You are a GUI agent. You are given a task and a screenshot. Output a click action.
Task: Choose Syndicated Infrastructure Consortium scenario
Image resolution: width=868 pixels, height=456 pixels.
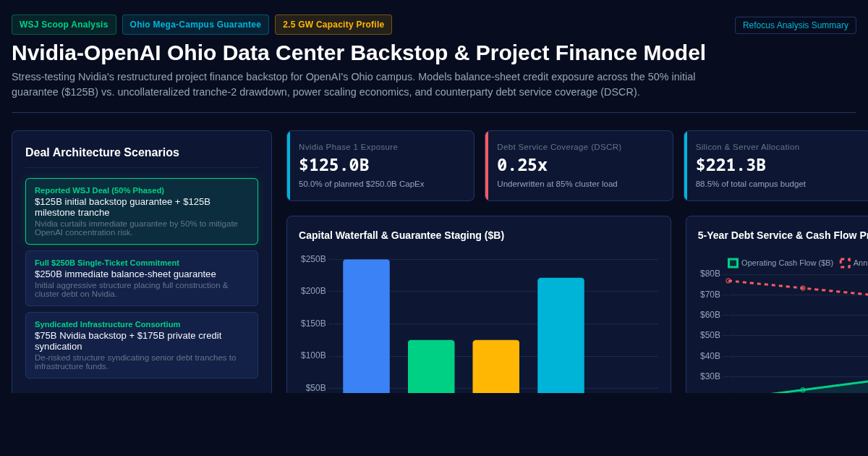tap(142, 345)
